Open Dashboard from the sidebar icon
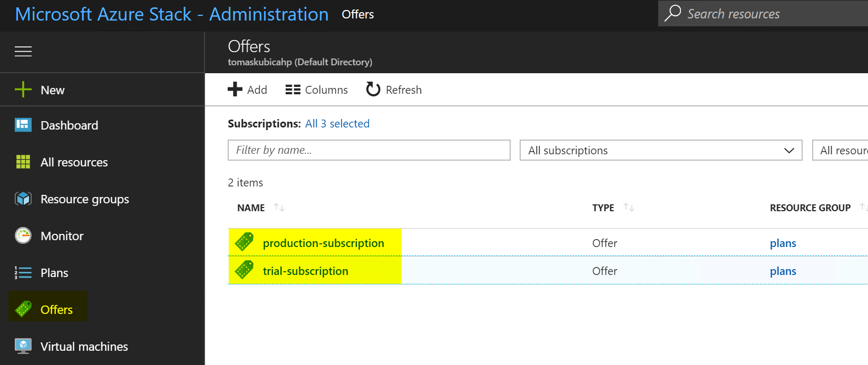The width and height of the screenshot is (868, 365). (23, 125)
